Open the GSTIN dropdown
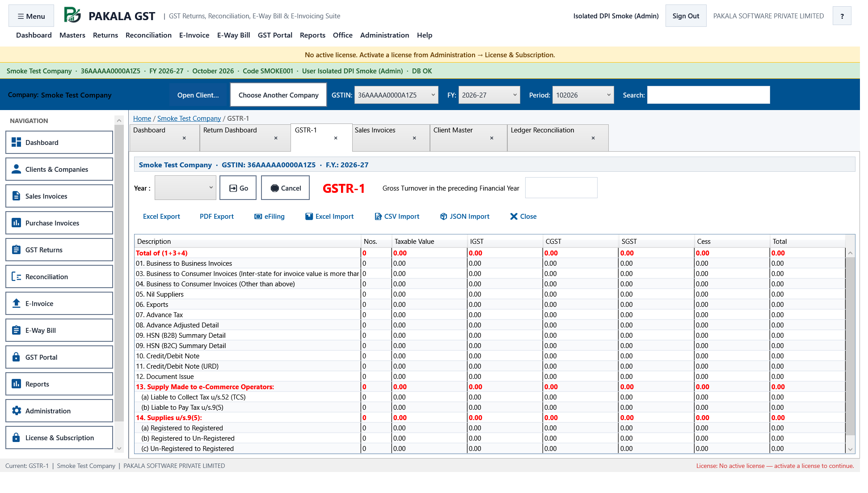 [396, 95]
